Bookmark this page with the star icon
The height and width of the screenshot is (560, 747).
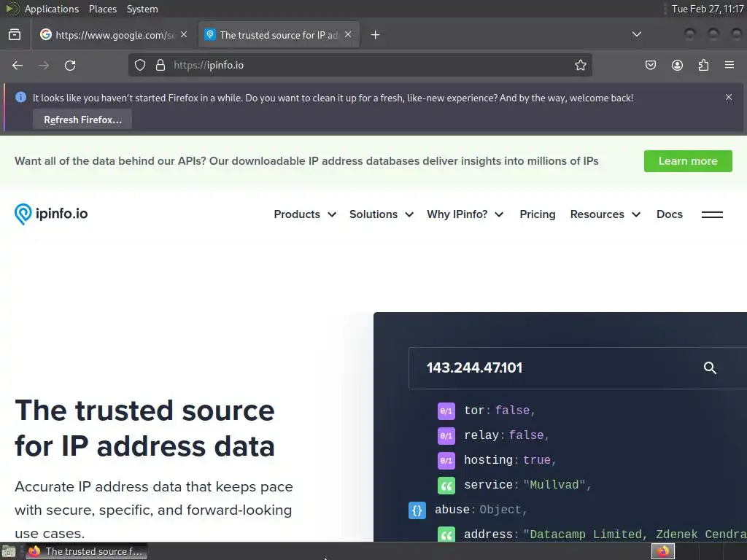click(580, 65)
